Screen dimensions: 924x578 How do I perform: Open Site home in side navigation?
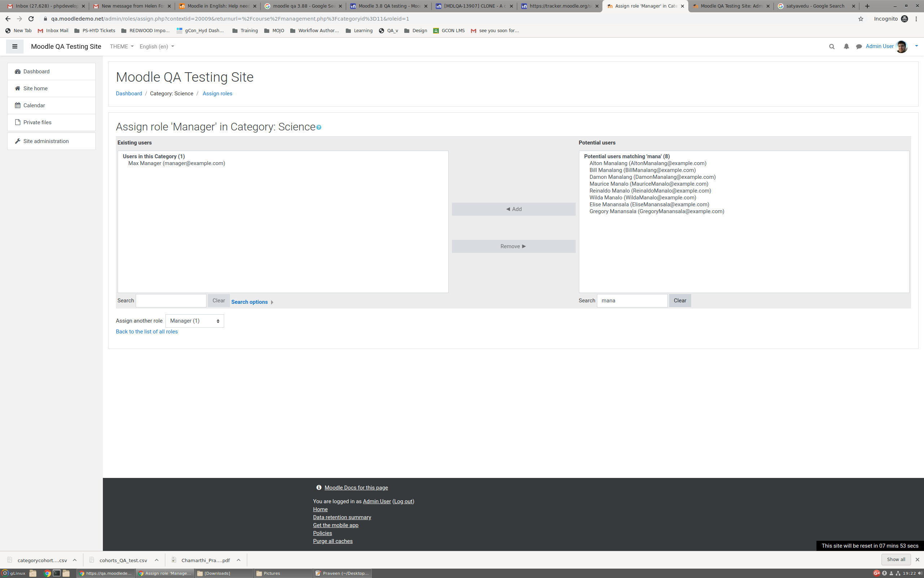click(x=51, y=88)
